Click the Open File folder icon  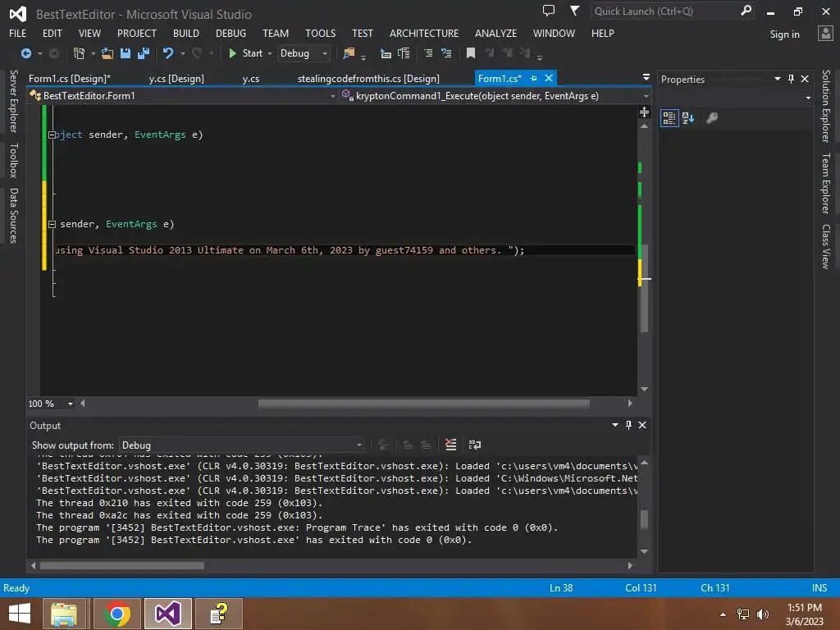tap(107, 53)
